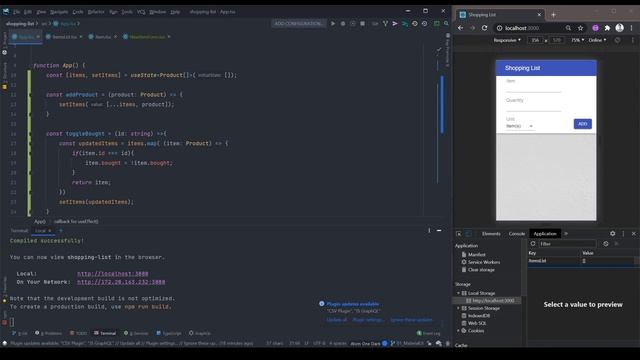
Task: Show more DevTools tabs chevron
Action: pyautogui.click(x=566, y=233)
